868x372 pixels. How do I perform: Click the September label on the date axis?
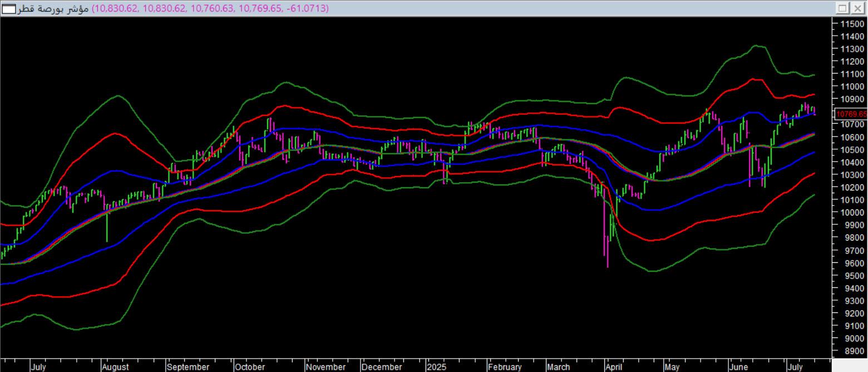pos(188,367)
